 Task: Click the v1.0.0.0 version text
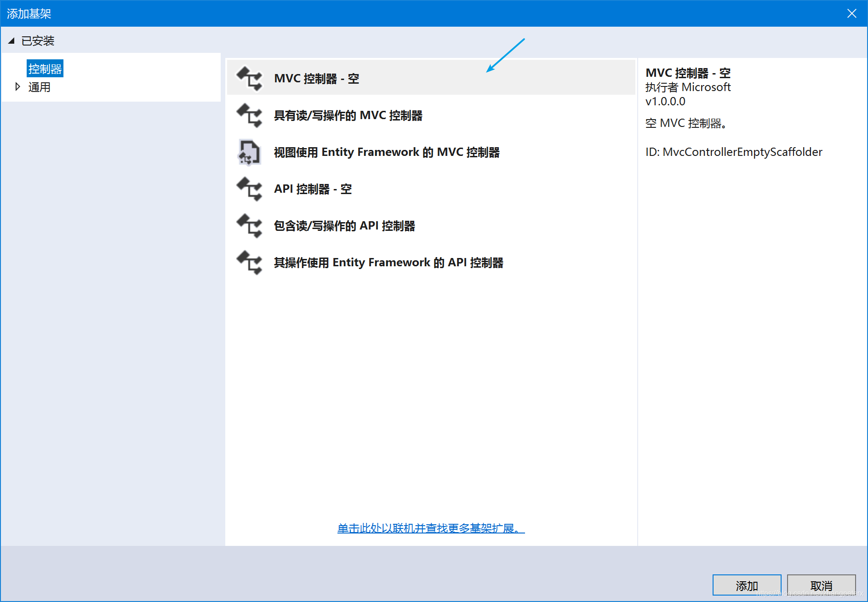665,101
